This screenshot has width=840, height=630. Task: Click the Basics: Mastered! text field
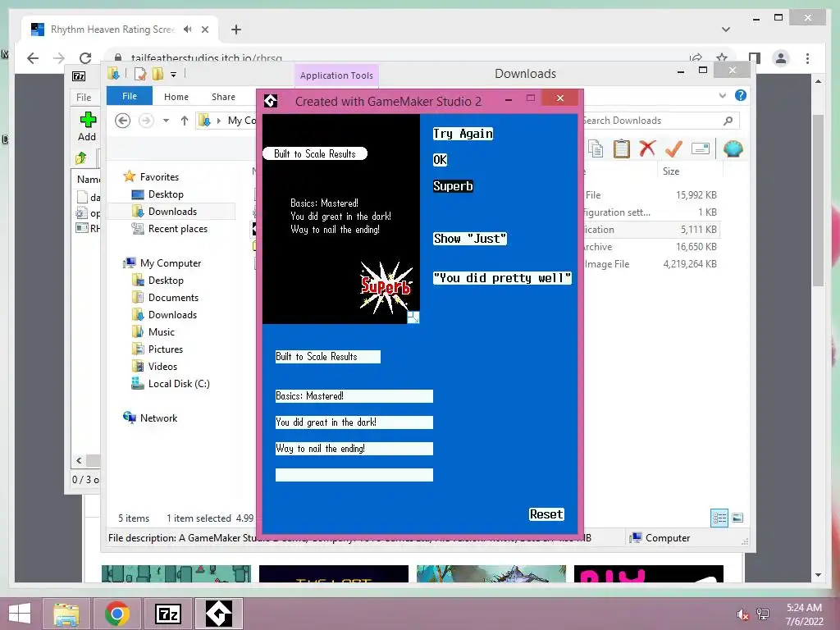tap(354, 396)
